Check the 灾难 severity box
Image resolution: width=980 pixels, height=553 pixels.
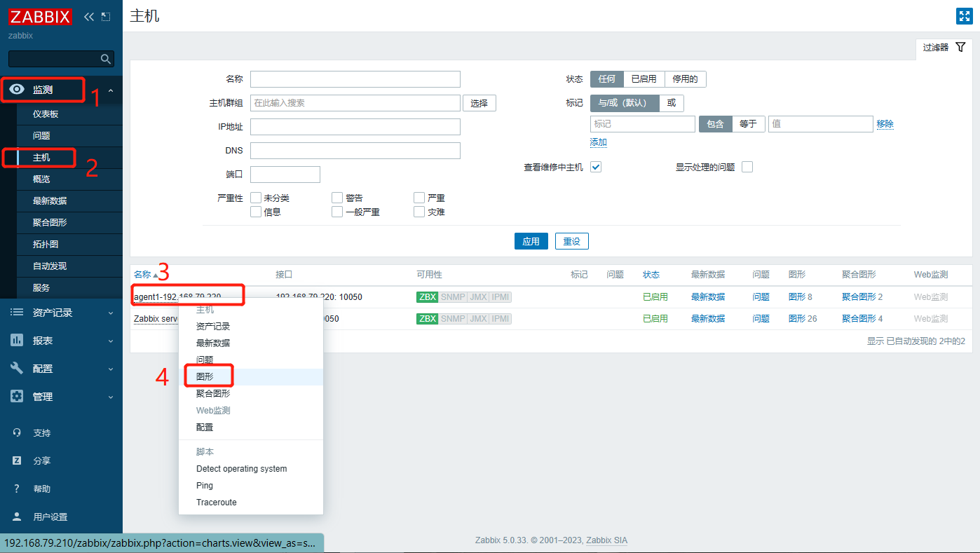[419, 212]
